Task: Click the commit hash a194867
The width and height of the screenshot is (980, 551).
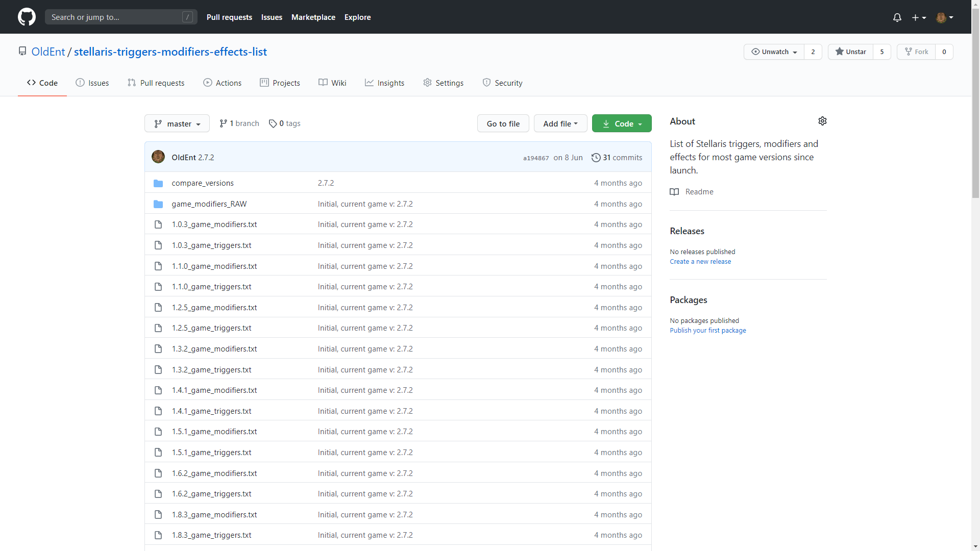Action: click(x=536, y=158)
